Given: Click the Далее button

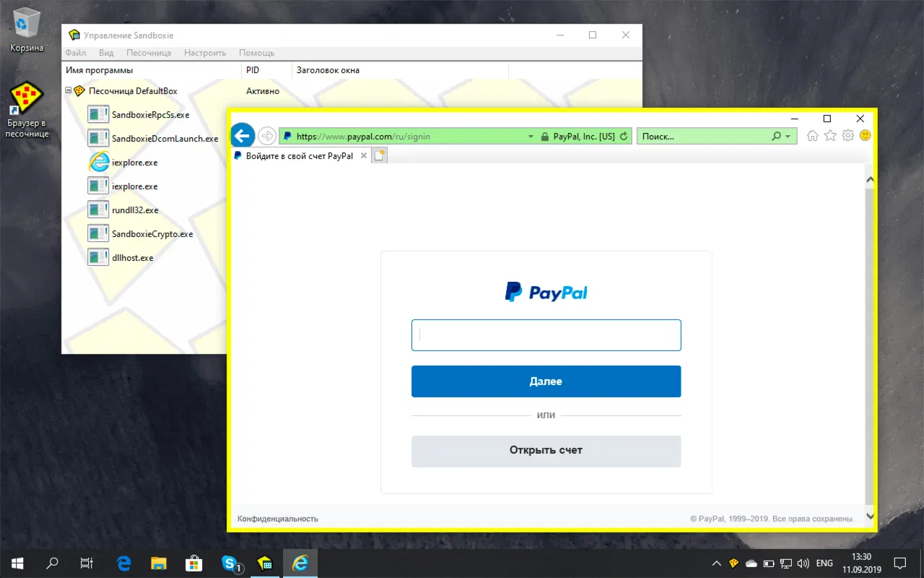Looking at the screenshot, I should (x=546, y=381).
